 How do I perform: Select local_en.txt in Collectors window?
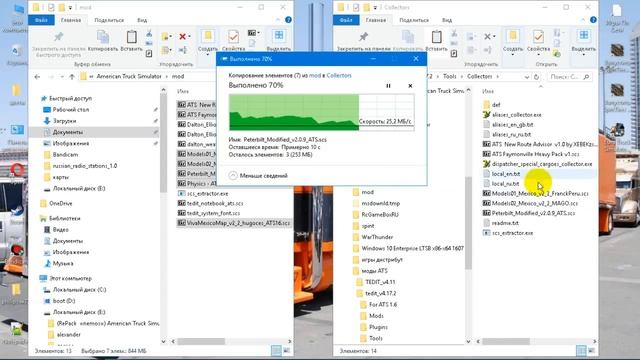(506, 174)
